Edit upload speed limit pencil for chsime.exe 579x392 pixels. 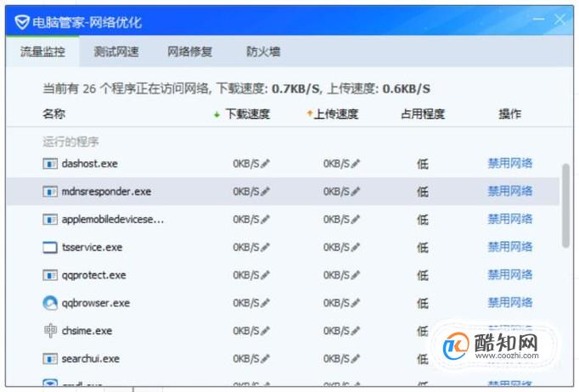(x=355, y=331)
